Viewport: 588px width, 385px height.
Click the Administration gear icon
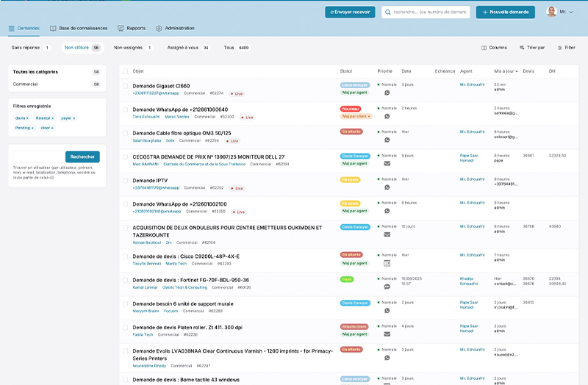[159, 29]
